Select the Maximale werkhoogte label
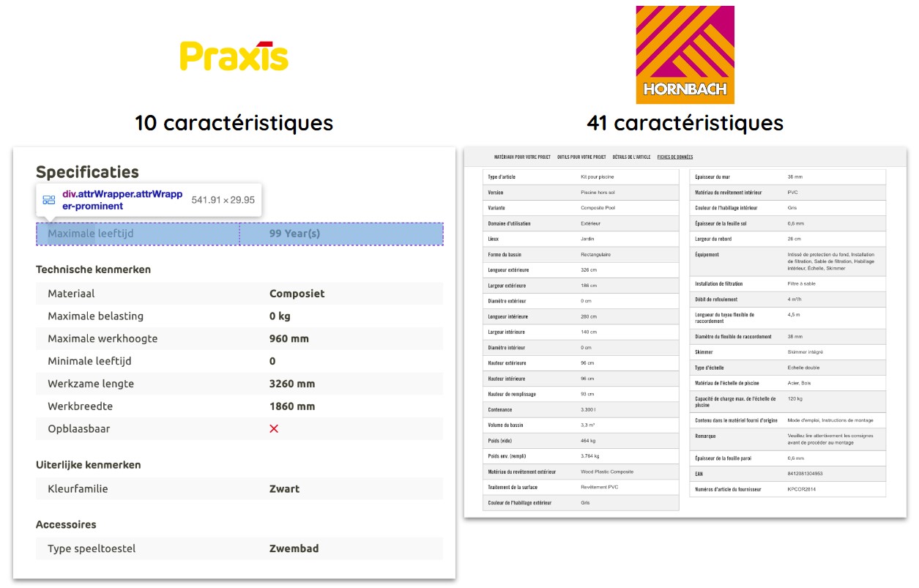The height and width of the screenshot is (588, 919). [x=103, y=339]
